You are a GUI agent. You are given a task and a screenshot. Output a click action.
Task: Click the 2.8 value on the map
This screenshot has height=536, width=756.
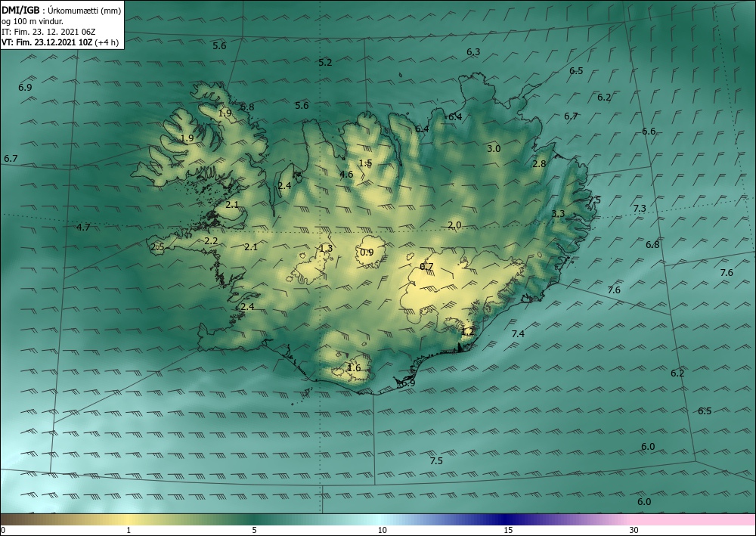click(539, 163)
